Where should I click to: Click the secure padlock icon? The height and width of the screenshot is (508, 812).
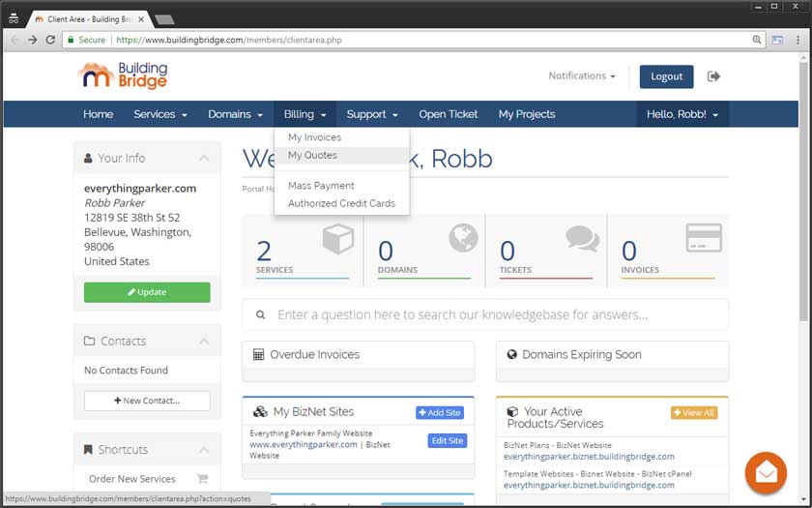click(71, 40)
